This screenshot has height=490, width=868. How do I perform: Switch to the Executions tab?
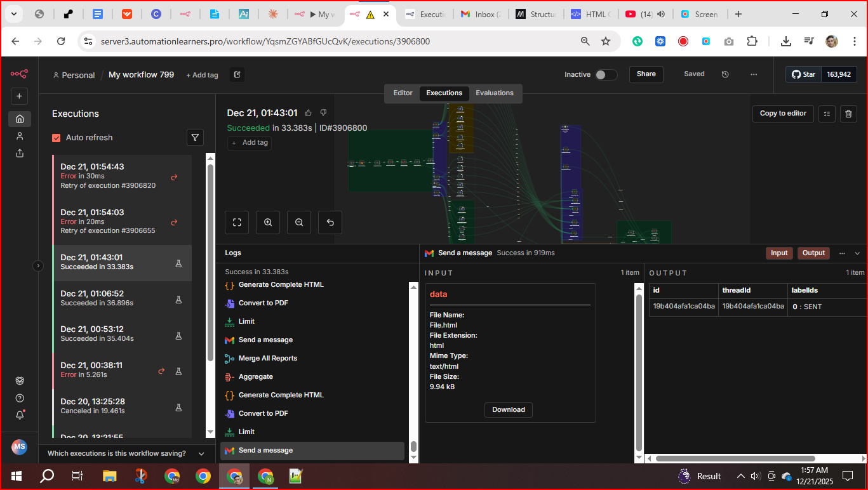(444, 93)
